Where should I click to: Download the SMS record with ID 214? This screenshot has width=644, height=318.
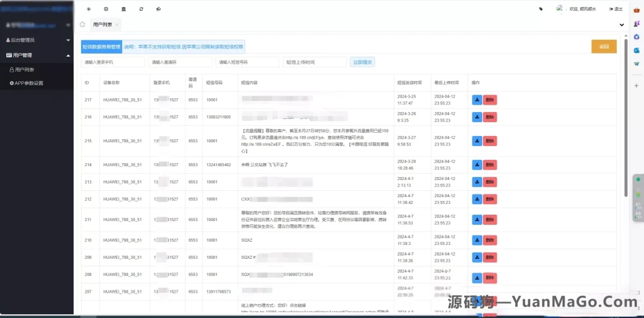point(477,164)
